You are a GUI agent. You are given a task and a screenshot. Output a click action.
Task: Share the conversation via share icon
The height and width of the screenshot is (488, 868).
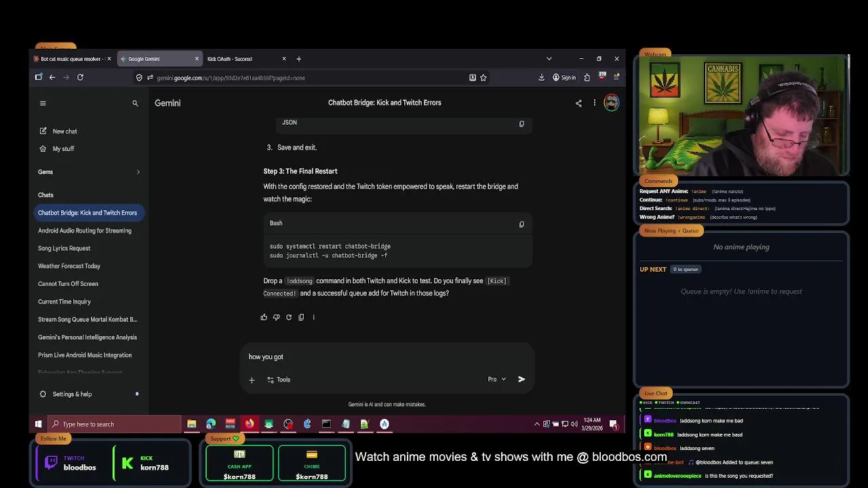578,103
